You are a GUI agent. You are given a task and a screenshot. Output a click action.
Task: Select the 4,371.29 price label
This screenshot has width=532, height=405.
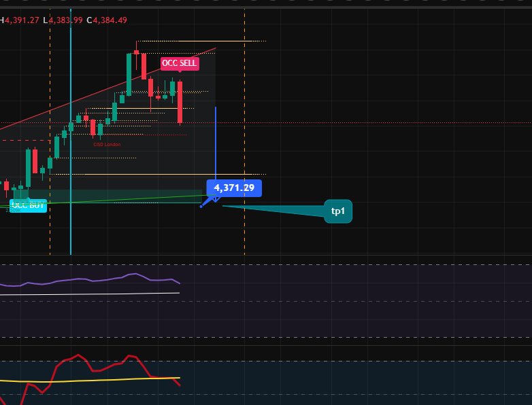pyautogui.click(x=234, y=188)
